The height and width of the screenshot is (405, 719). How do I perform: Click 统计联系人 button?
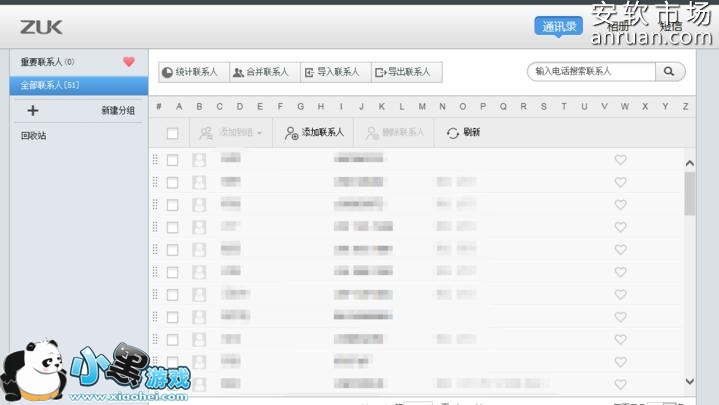tap(194, 72)
